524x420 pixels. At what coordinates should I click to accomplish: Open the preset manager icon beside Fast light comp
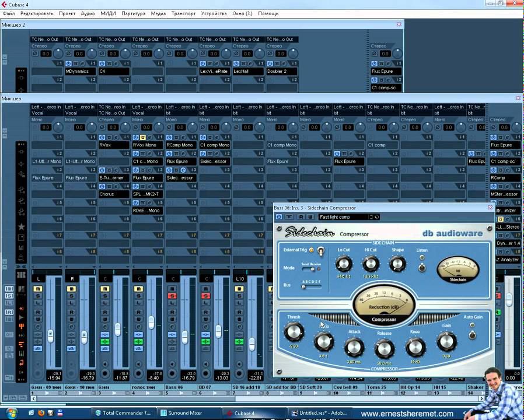pyautogui.click(x=377, y=217)
